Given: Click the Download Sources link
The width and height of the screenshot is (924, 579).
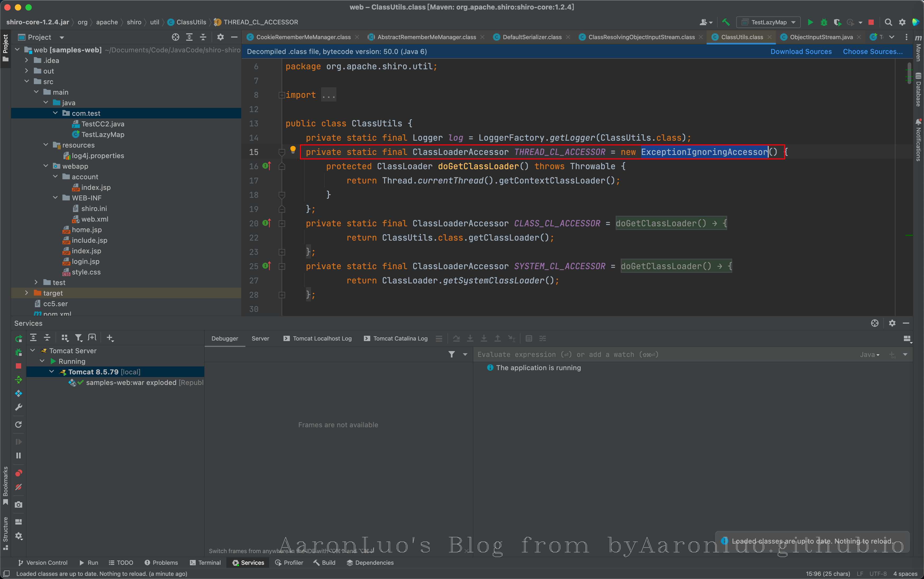Looking at the screenshot, I should 801,52.
